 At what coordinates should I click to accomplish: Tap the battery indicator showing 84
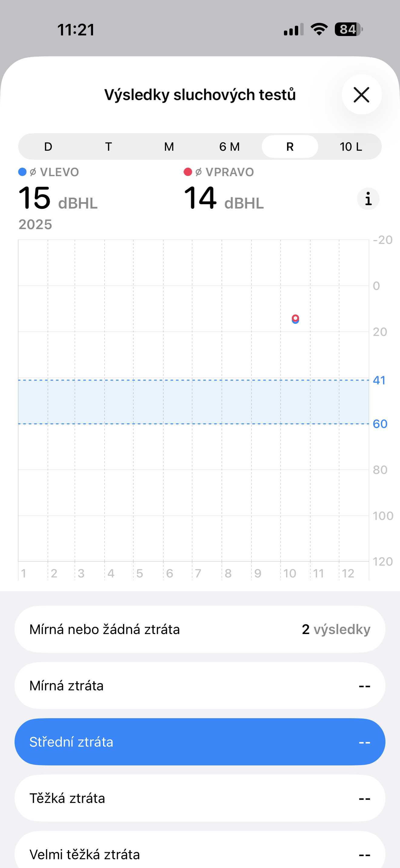click(x=348, y=29)
